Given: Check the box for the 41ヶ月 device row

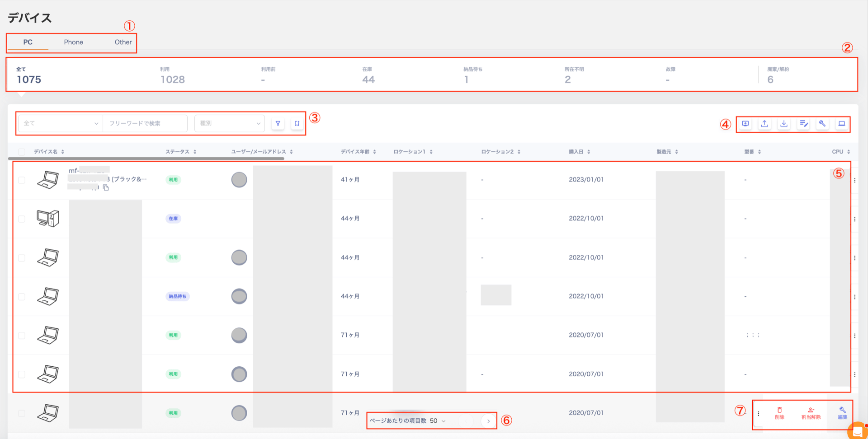Looking at the screenshot, I should (22, 180).
